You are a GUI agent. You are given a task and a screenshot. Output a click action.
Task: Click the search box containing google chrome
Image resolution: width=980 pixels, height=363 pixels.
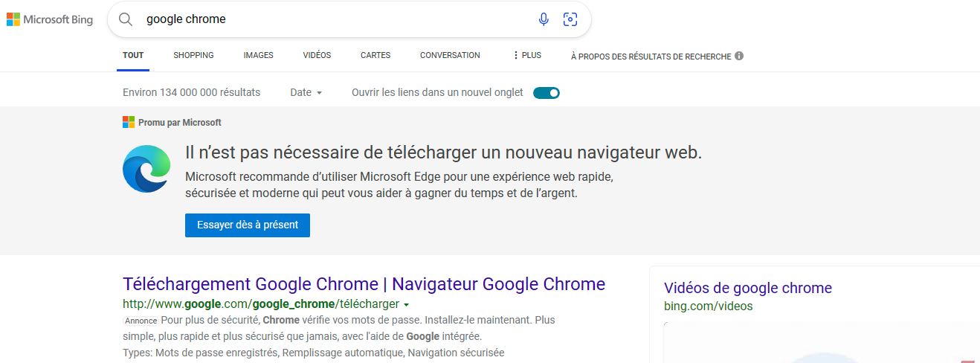point(335,19)
